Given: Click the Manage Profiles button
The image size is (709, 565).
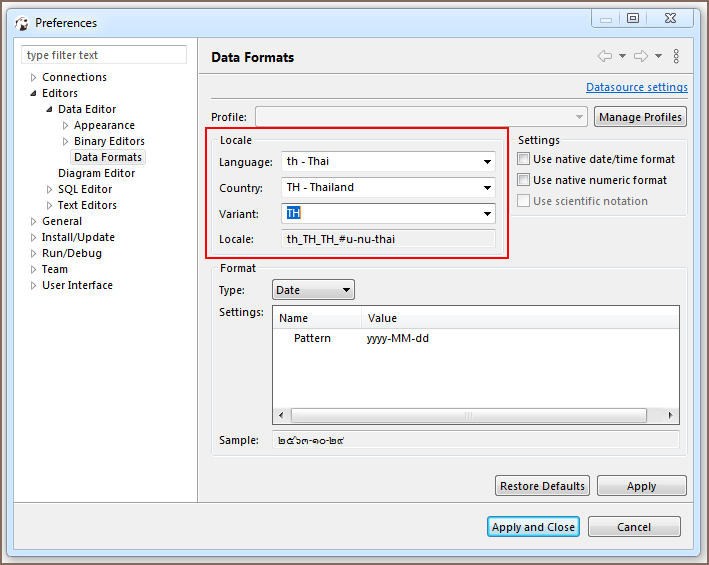Looking at the screenshot, I should (x=640, y=117).
